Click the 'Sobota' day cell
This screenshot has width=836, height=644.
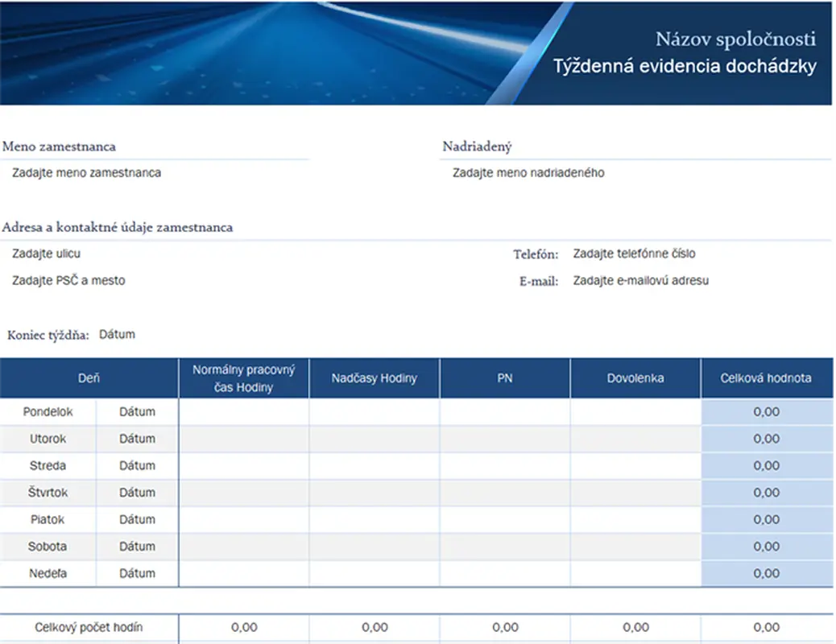pos(48,547)
